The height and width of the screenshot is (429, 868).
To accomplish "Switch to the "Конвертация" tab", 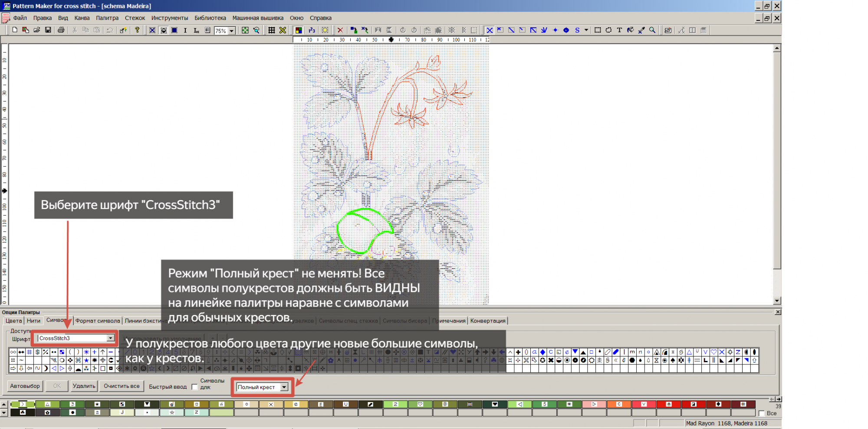I will coord(487,321).
